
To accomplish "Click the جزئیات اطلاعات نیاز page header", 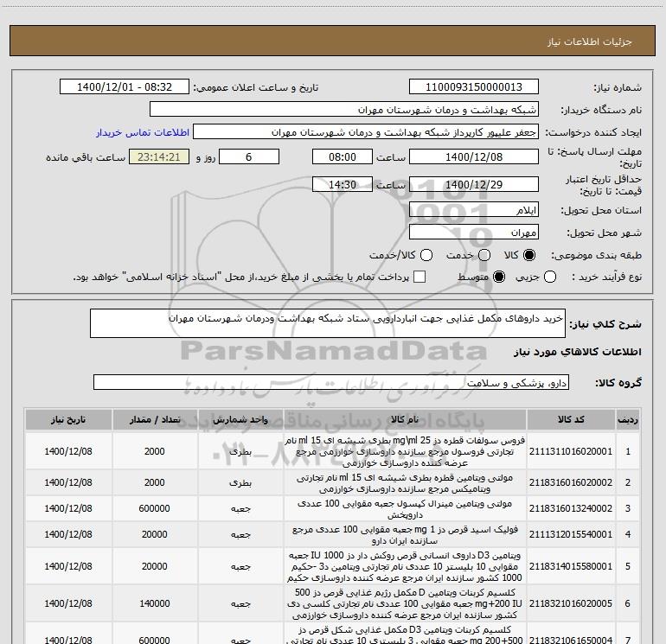I will (590, 41).
